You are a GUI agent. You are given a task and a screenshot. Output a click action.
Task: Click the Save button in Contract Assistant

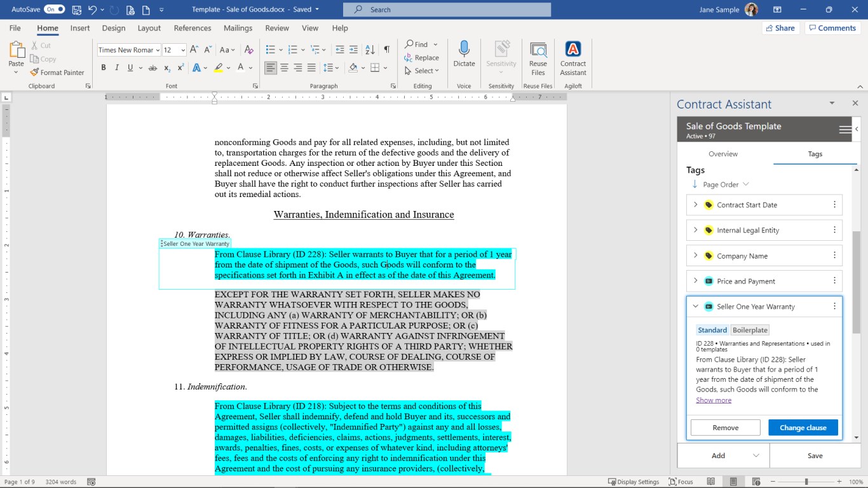(x=815, y=456)
